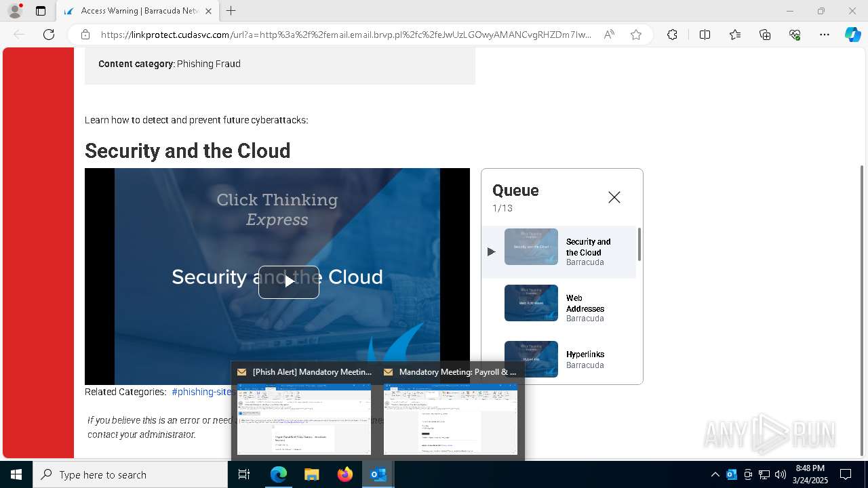Open the Copilot sidebar icon
Image resolution: width=868 pixels, height=488 pixels.
tap(852, 35)
